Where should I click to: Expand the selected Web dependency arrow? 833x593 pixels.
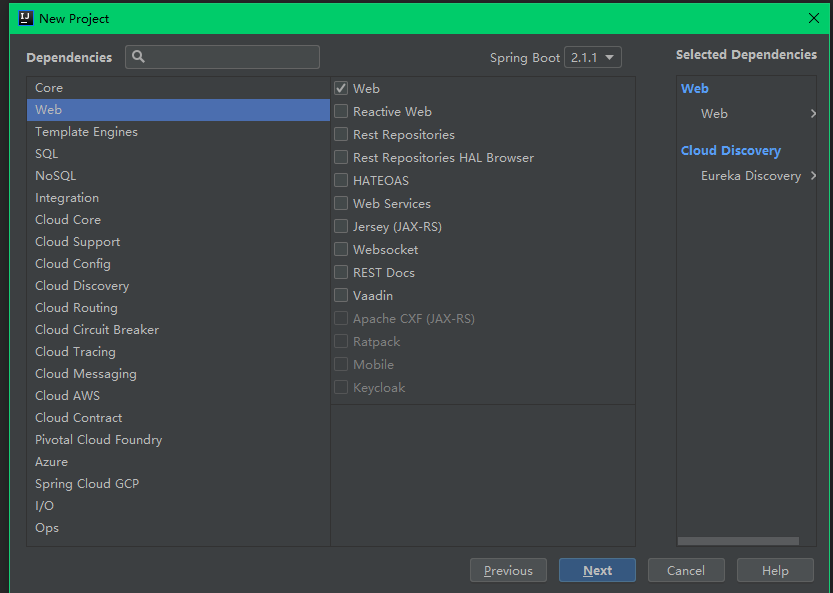813,113
